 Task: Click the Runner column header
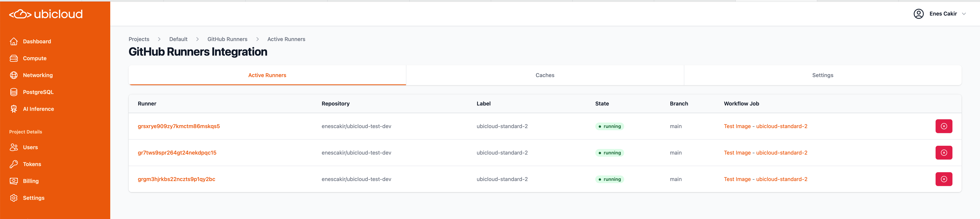[x=147, y=104]
